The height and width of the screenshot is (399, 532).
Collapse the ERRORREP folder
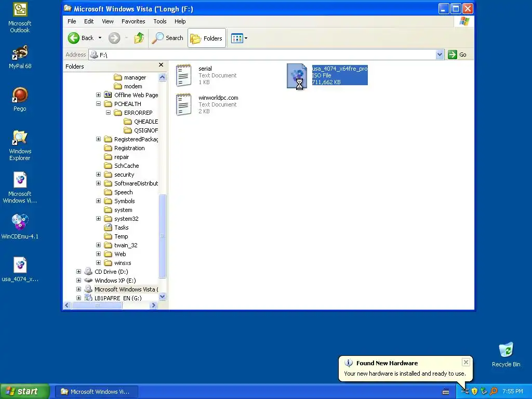click(108, 113)
